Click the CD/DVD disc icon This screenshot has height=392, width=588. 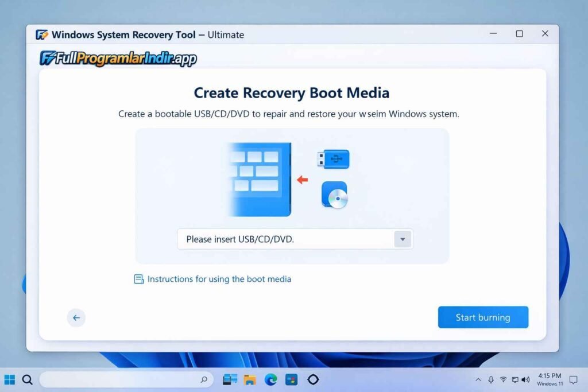tap(334, 195)
